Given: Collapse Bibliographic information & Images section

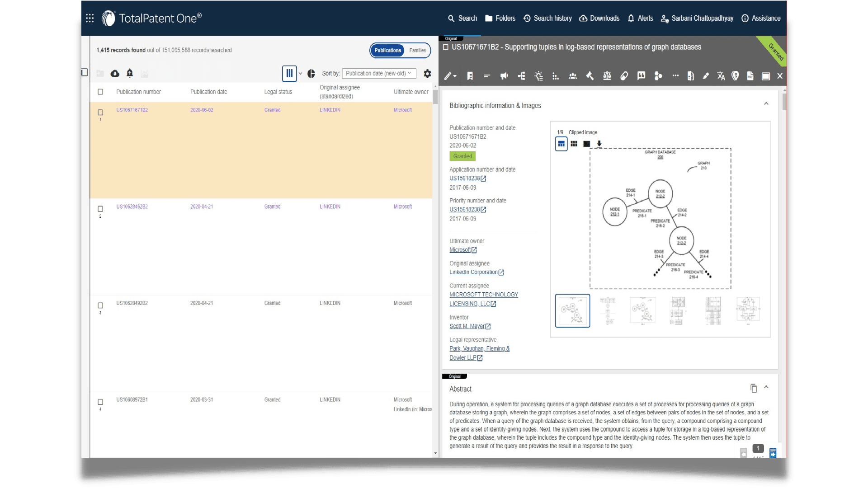Looking at the screenshot, I should (x=766, y=103).
